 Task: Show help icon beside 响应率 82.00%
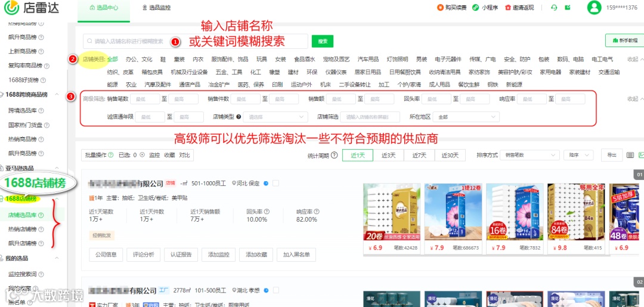(317, 212)
